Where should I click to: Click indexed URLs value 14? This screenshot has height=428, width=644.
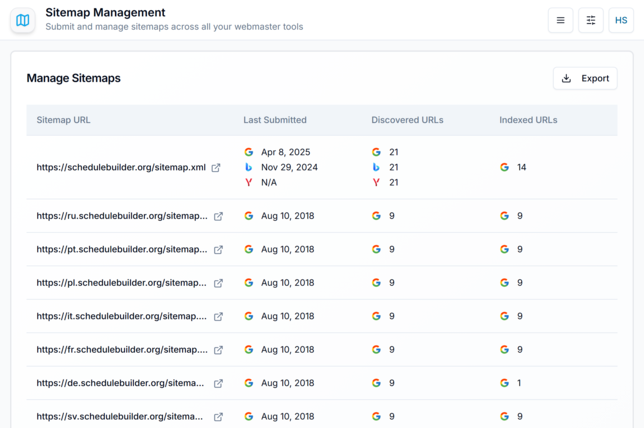[522, 167]
